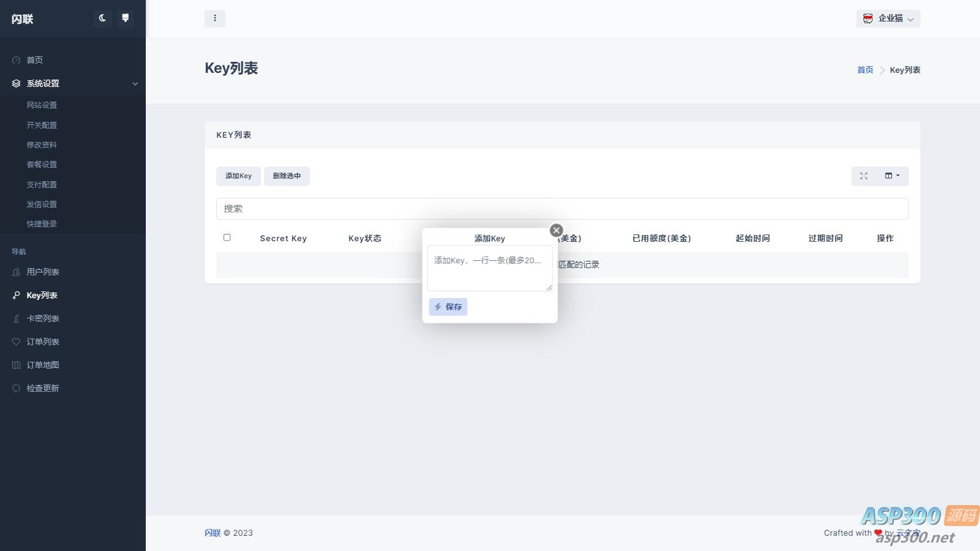The width and height of the screenshot is (980, 551).
Task: Click the heart icon beside 订单列表
Action: coord(17,342)
